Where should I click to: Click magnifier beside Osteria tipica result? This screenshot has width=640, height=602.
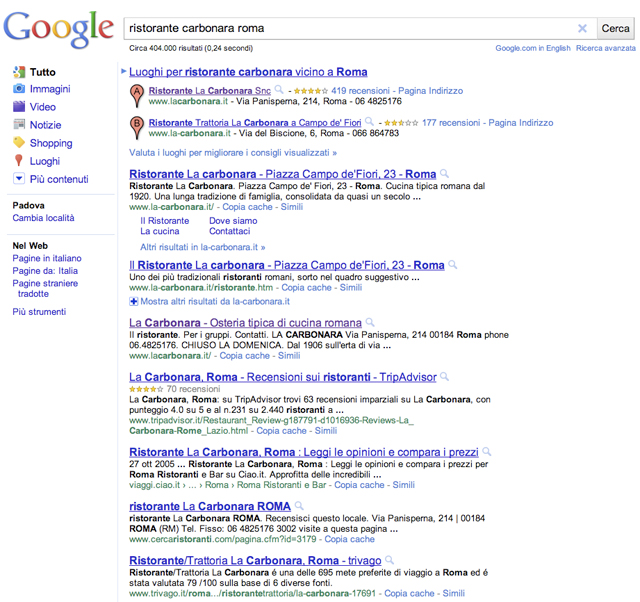tap(370, 322)
